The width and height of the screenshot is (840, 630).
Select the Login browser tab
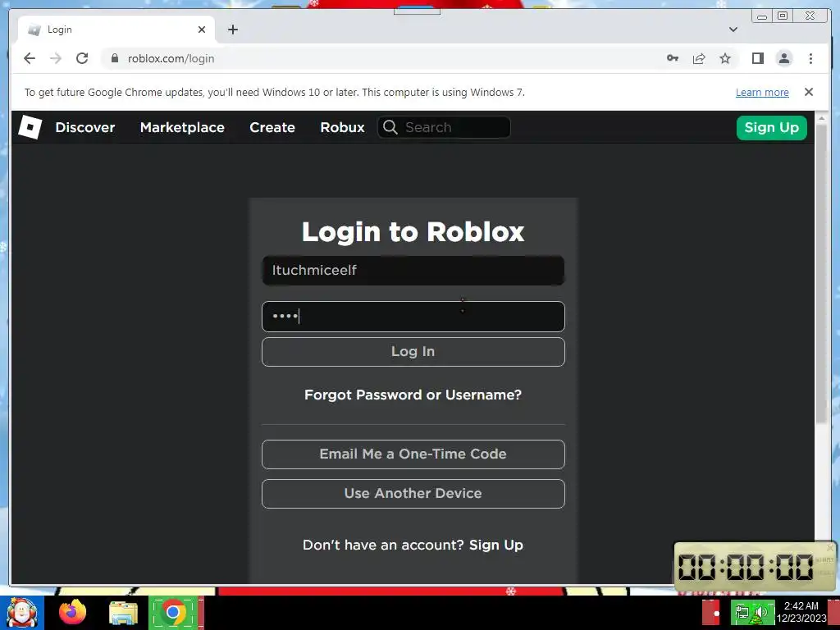[116, 30]
